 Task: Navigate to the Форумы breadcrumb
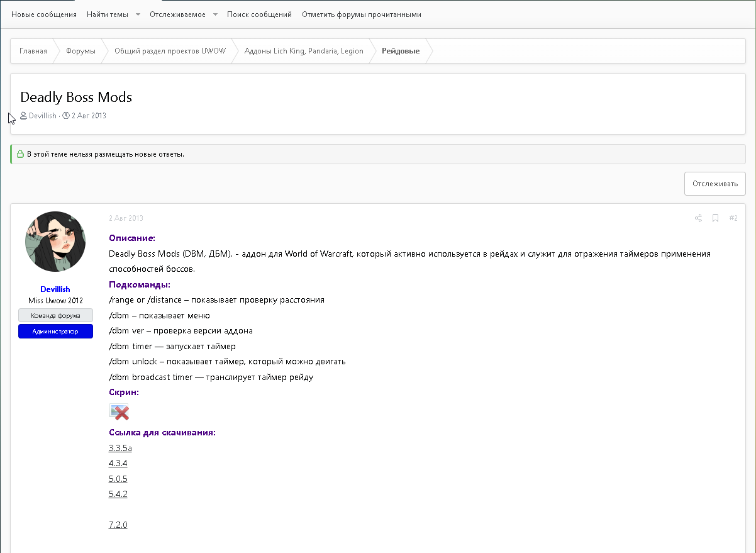tap(81, 51)
